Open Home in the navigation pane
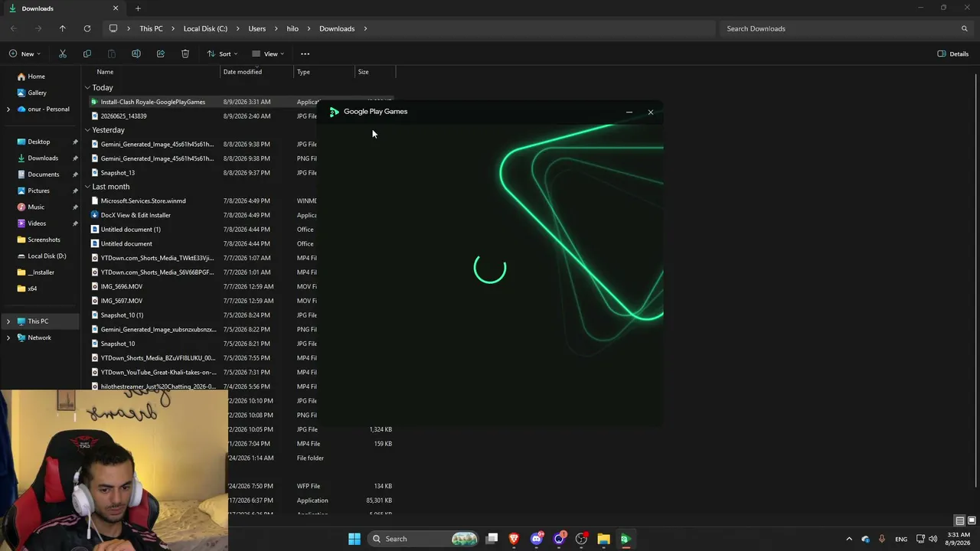 point(36,77)
